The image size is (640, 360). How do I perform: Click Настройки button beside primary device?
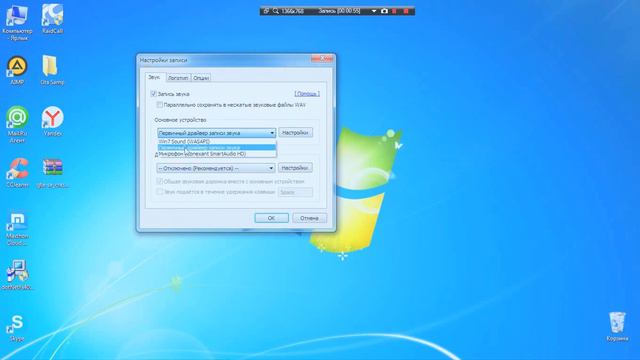click(296, 133)
